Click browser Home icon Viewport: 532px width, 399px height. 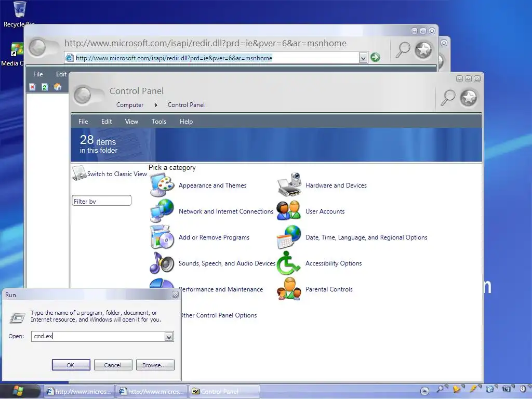[58, 87]
